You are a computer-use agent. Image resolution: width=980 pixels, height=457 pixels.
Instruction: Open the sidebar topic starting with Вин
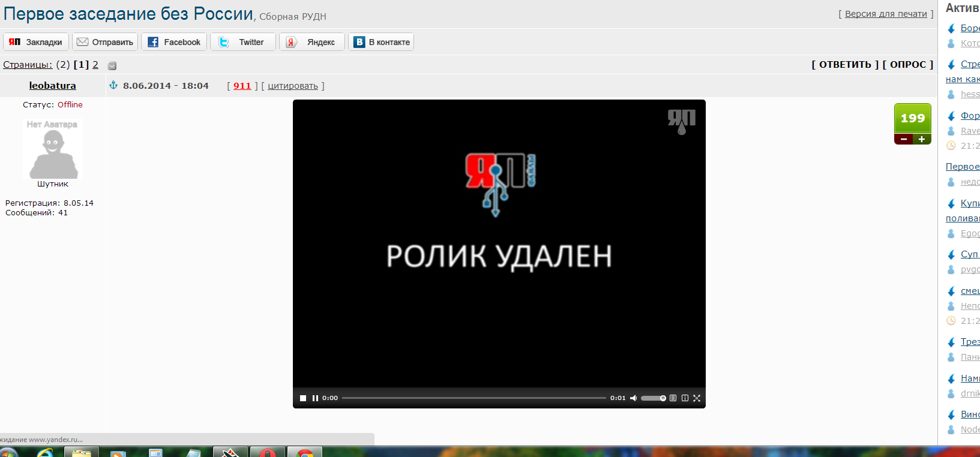point(970,414)
